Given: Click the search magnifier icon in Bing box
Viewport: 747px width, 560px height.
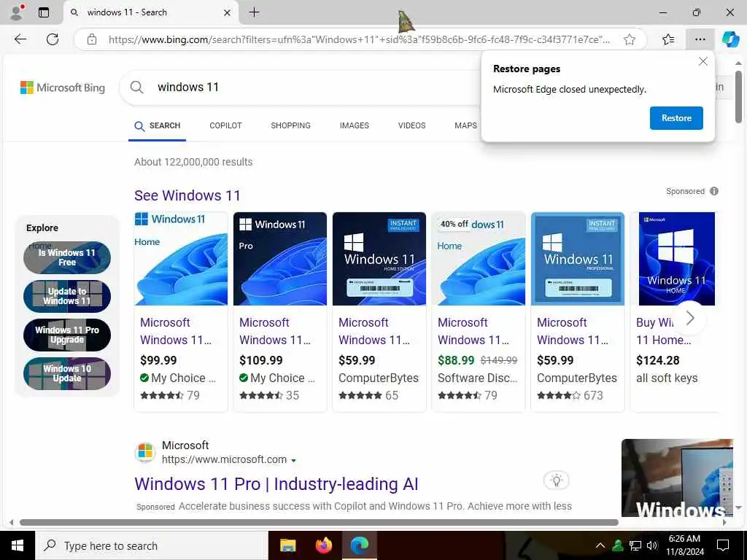Looking at the screenshot, I should pyautogui.click(x=136, y=87).
